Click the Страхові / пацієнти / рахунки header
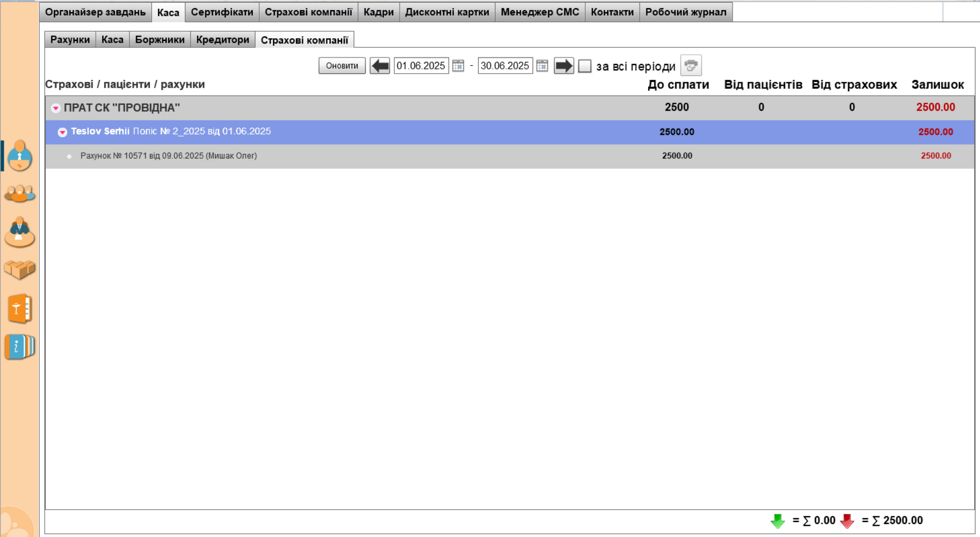 pyautogui.click(x=125, y=84)
